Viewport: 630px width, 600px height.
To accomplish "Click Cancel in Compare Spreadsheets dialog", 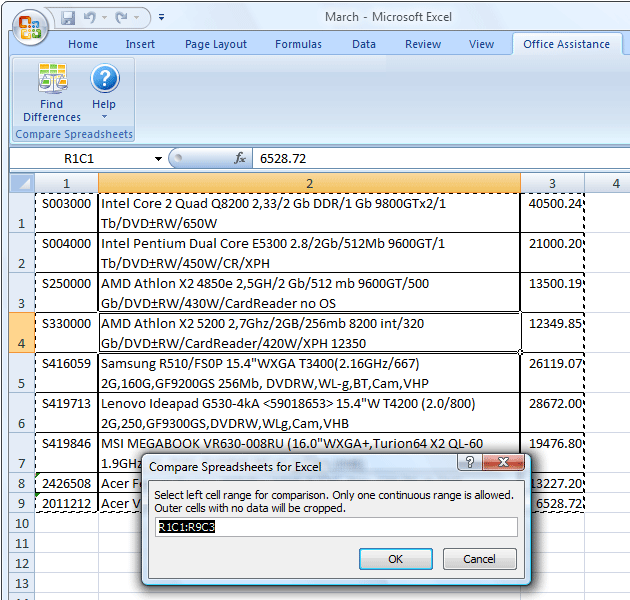I will (479, 559).
